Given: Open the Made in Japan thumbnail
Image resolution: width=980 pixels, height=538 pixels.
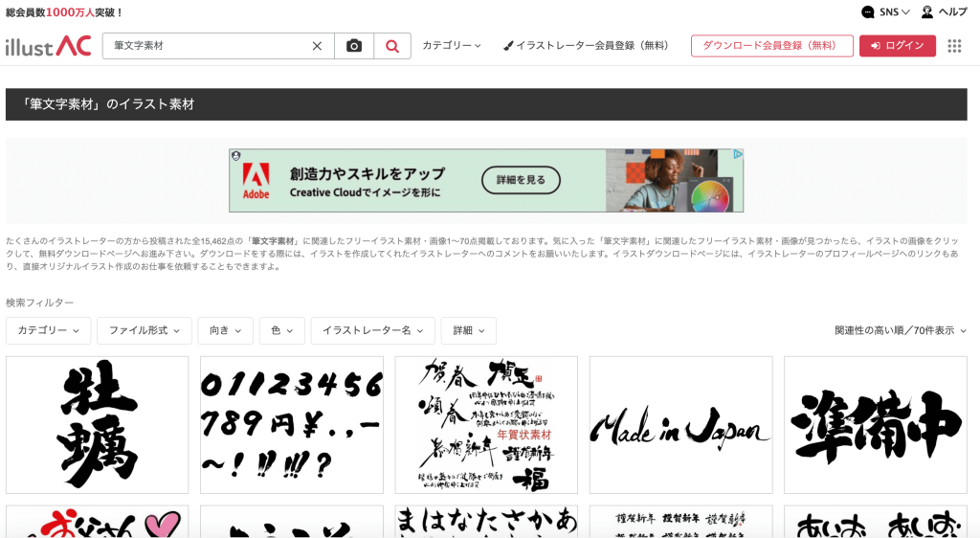Looking at the screenshot, I should pos(680,425).
